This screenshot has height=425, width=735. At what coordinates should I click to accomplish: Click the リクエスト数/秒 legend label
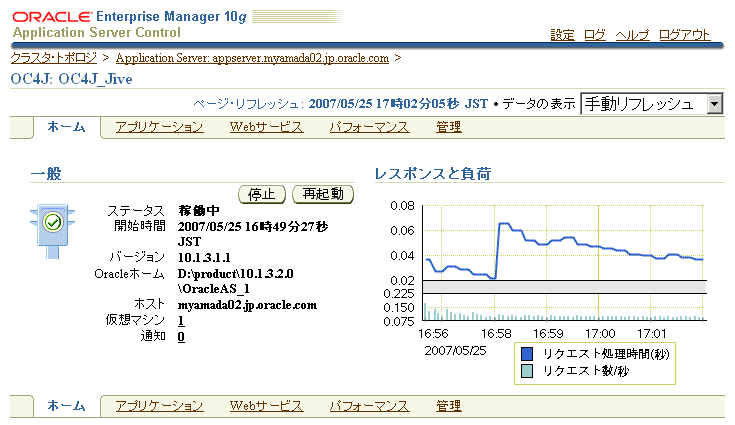(586, 371)
